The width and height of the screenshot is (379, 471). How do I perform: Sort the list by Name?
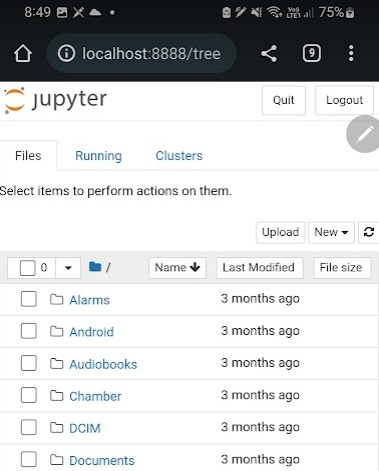point(177,267)
